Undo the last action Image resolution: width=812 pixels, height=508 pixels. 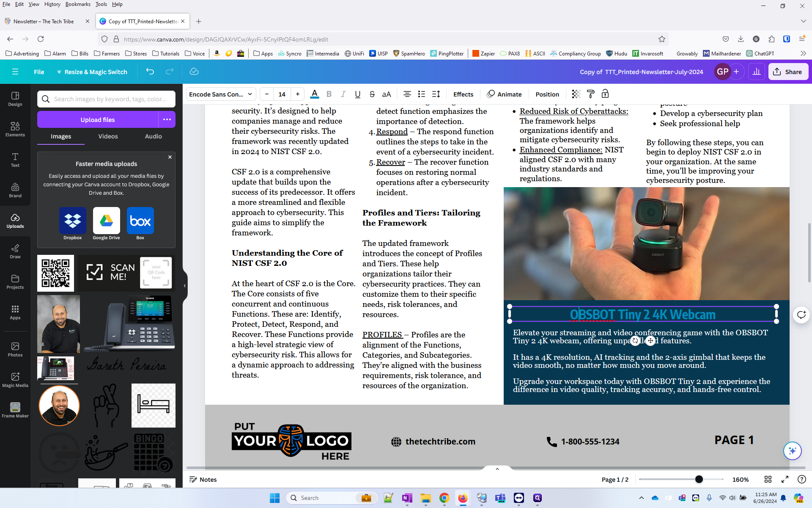click(150, 72)
